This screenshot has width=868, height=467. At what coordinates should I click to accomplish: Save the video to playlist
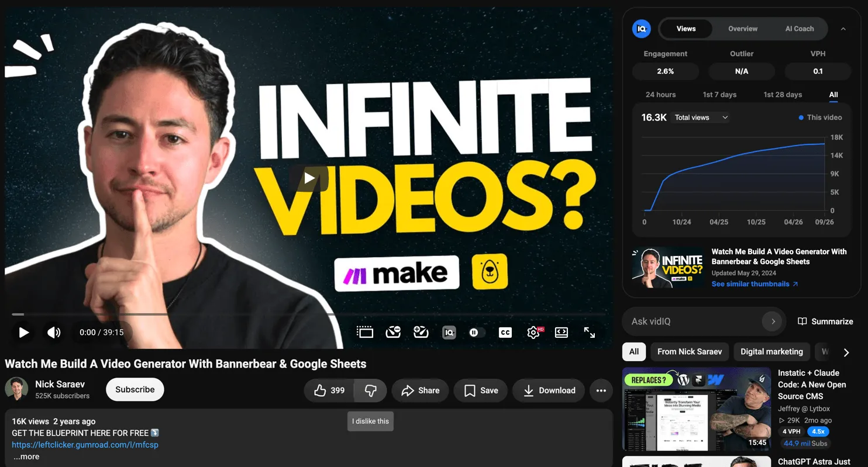(x=480, y=390)
